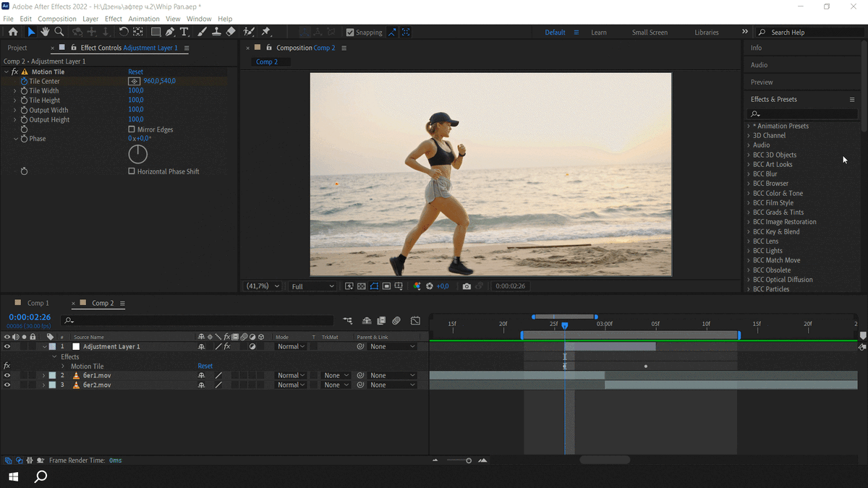Select the Hand tool in toolbar
The image size is (868, 488).
(x=45, y=32)
